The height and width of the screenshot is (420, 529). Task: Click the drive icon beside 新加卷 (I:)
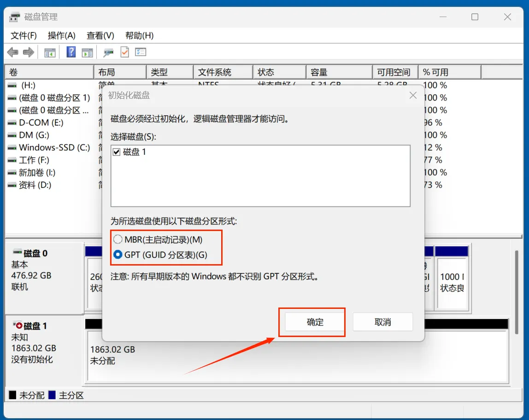pyautogui.click(x=12, y=173)
